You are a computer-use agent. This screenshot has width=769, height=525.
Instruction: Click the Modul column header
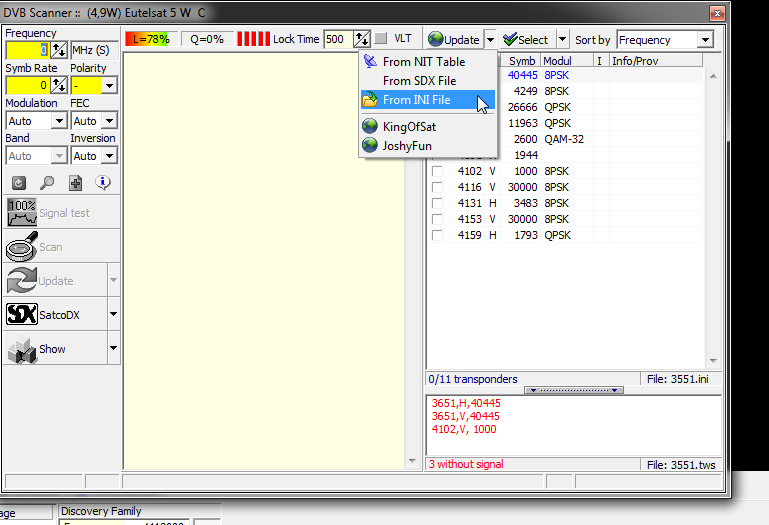coord(567,61)
